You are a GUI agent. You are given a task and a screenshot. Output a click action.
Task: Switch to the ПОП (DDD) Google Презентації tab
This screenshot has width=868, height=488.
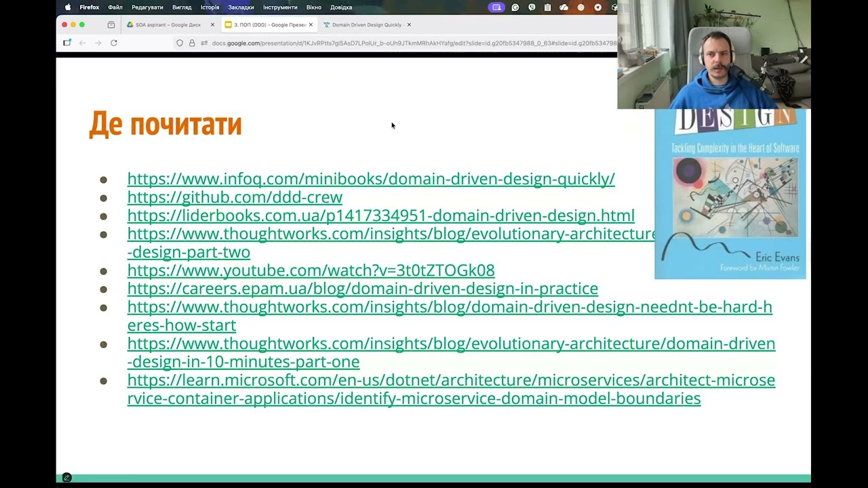click(x=269, y=24)
